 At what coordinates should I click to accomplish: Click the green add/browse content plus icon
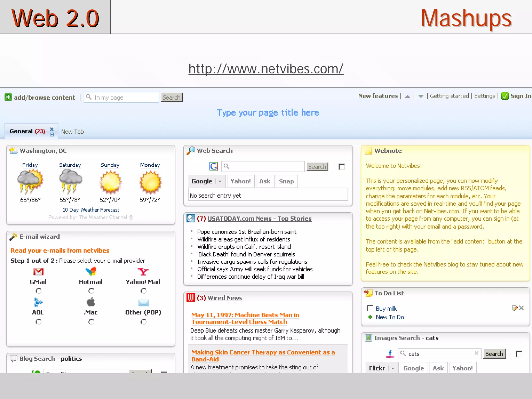click(x=8, y=97)
